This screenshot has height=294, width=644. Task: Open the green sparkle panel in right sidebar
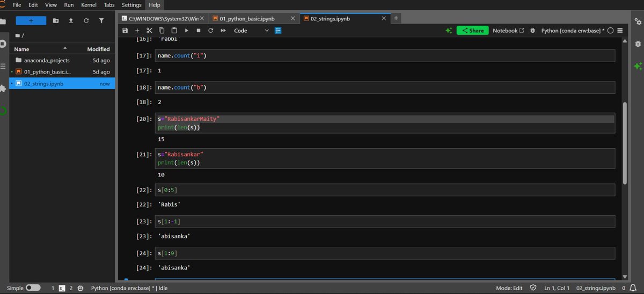(638, 66)
